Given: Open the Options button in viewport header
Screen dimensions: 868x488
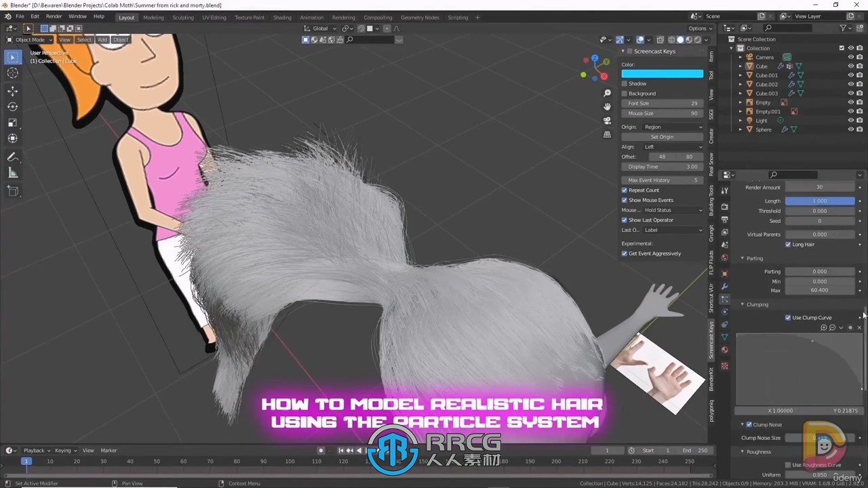Looking at the screenshot, I should tap(701, 28).
